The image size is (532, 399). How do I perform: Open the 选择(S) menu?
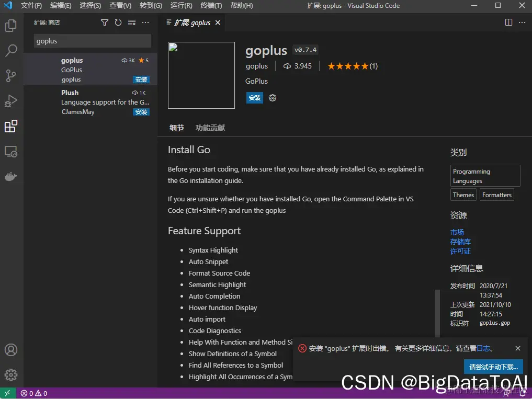coord(90,5)
